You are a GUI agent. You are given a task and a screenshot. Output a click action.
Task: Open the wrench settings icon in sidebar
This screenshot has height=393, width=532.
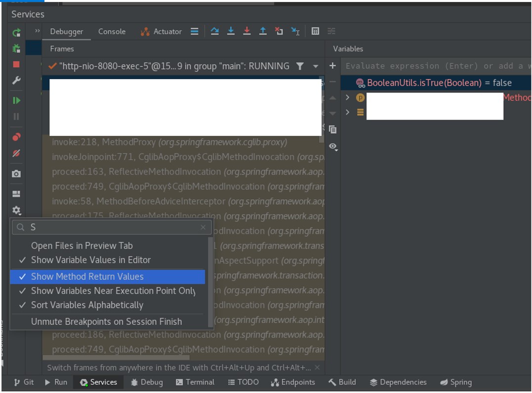[x=16, y=80]
